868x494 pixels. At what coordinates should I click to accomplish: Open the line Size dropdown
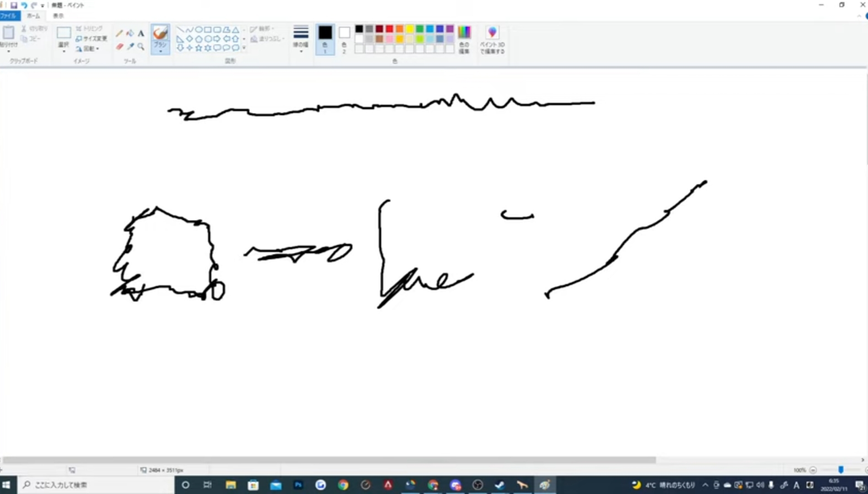pos(301,39)
